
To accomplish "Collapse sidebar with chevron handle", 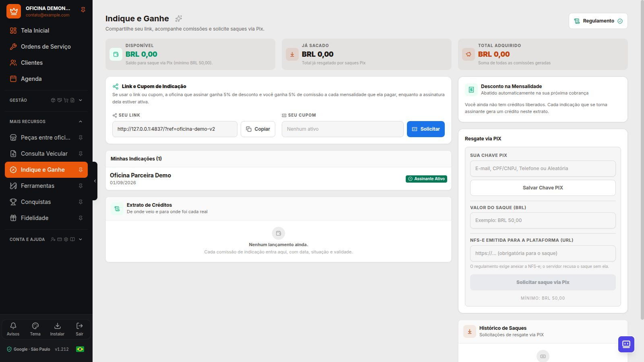I will (x=95, y=181).
